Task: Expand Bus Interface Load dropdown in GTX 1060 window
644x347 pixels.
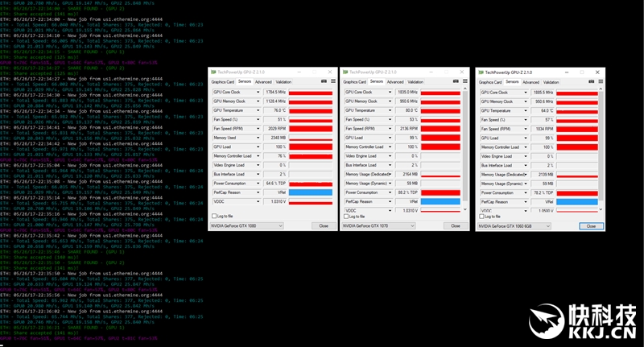Action: [x=526, y=166]
